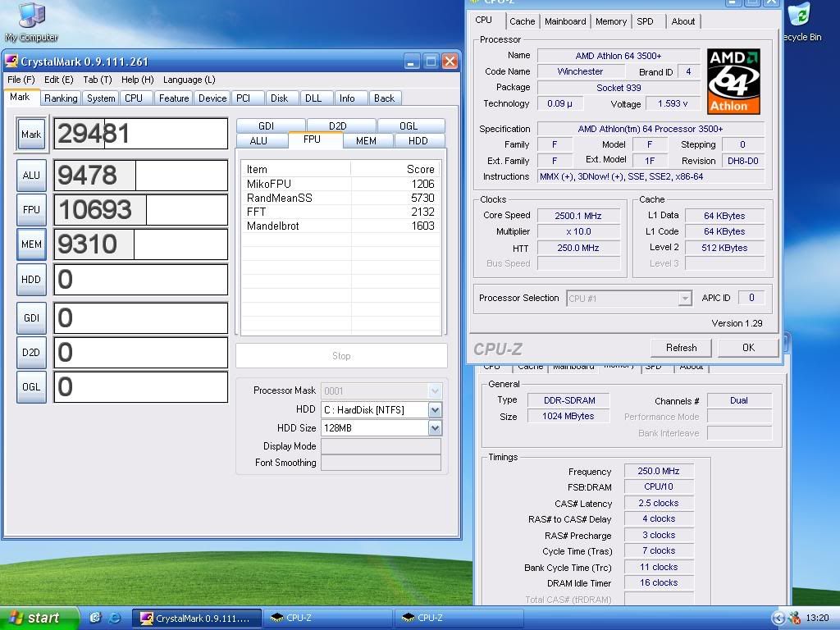Switch to first CPU-Z taskbar item
Viewport: 840px width, 630px height.
[x=326, y=618]
